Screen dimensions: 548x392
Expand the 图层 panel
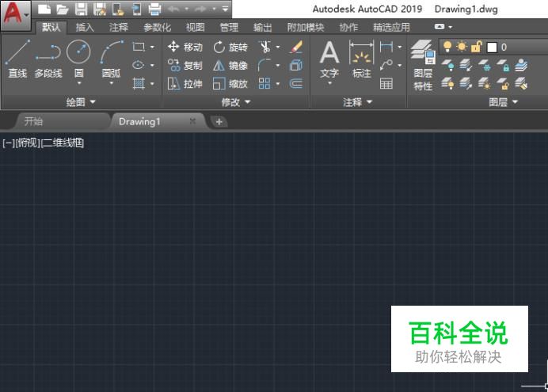pos(504,102)
